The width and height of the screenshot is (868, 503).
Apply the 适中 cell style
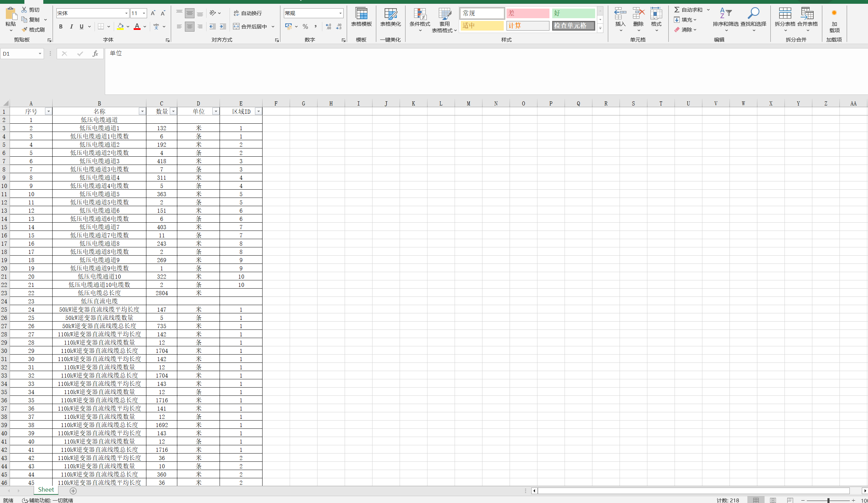[482, 25]
